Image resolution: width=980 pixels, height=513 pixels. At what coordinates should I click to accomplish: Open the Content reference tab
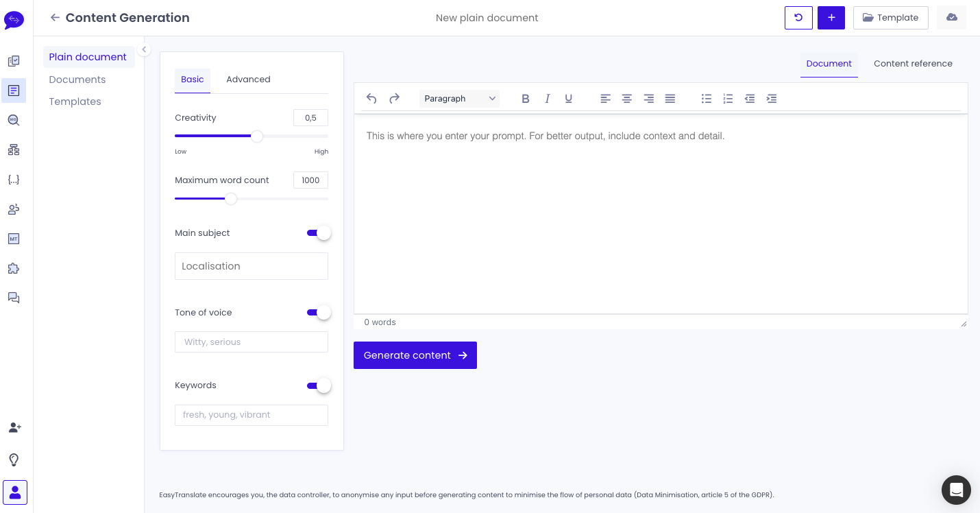(x=913, y=64)
